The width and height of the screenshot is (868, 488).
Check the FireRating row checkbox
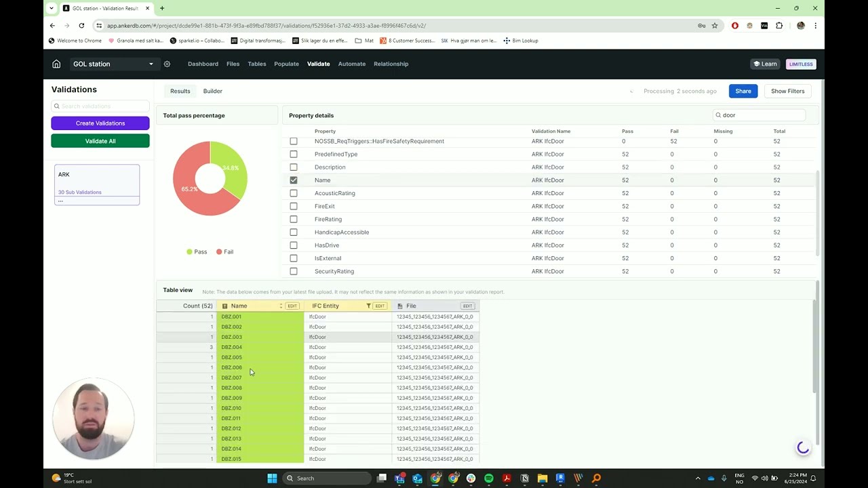(x=294, y=219)
